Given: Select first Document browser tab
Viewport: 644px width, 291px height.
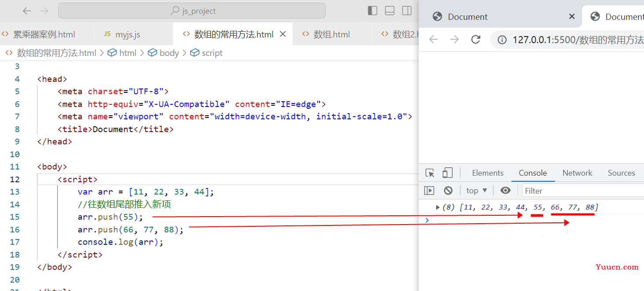Looking at the screenshot, I should pos(501,17).
